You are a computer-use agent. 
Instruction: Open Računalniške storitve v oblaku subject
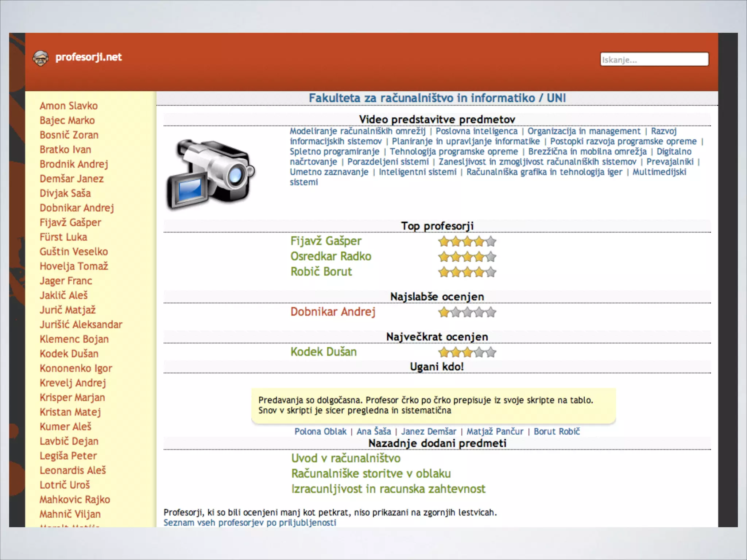pyautogui.click(x=371, y=474)
